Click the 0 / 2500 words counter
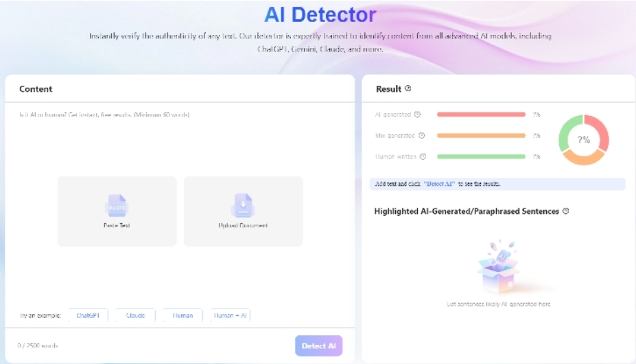This screenshot has height=364, width=636. pos(38,345)
